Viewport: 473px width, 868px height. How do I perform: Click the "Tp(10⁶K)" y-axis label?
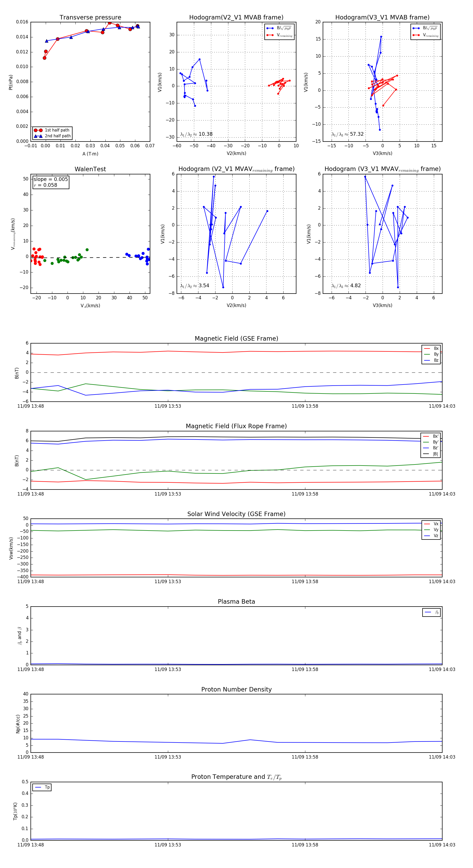16,811
